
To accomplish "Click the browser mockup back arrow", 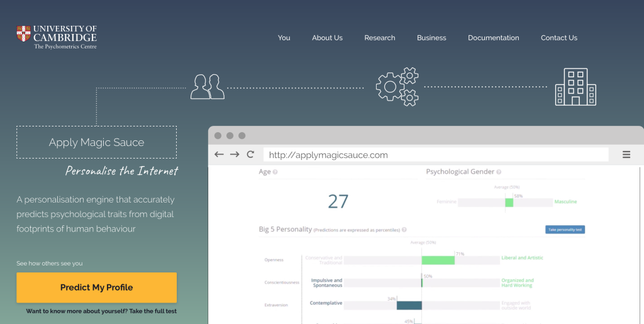I will coord(219,154).
